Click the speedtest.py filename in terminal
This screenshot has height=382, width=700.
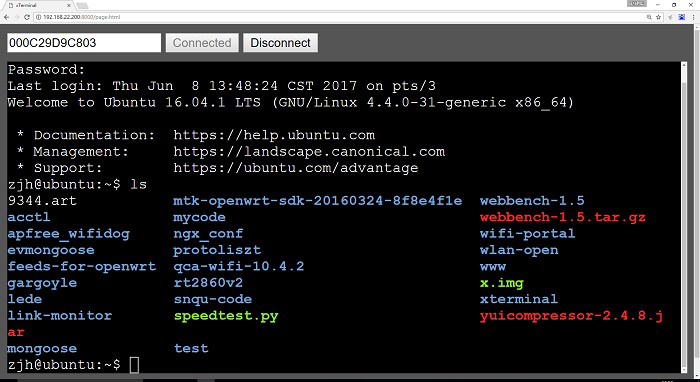tap(226, 316)
